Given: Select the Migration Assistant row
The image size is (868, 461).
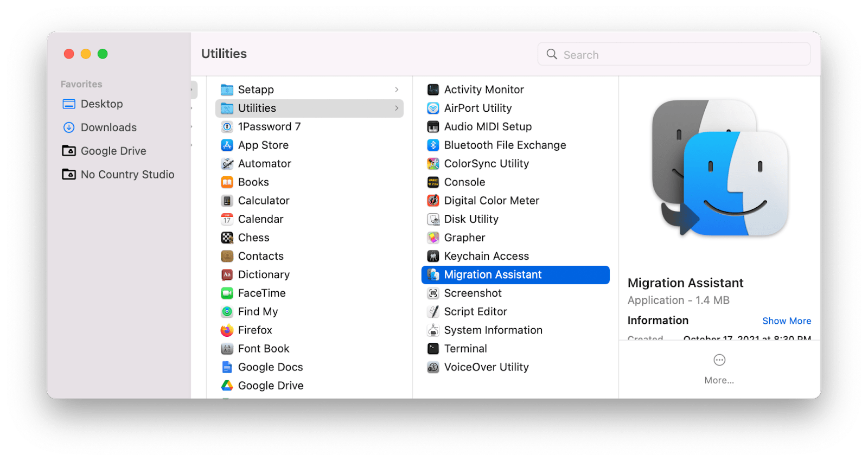Looking at the screenshot, I should click(515, 274).
